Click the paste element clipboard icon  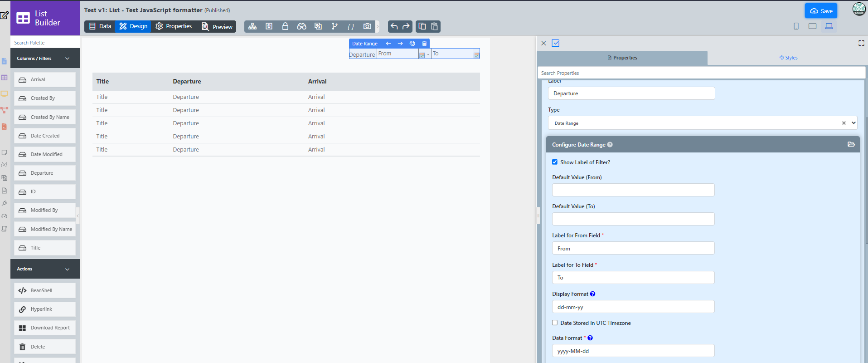434,26
